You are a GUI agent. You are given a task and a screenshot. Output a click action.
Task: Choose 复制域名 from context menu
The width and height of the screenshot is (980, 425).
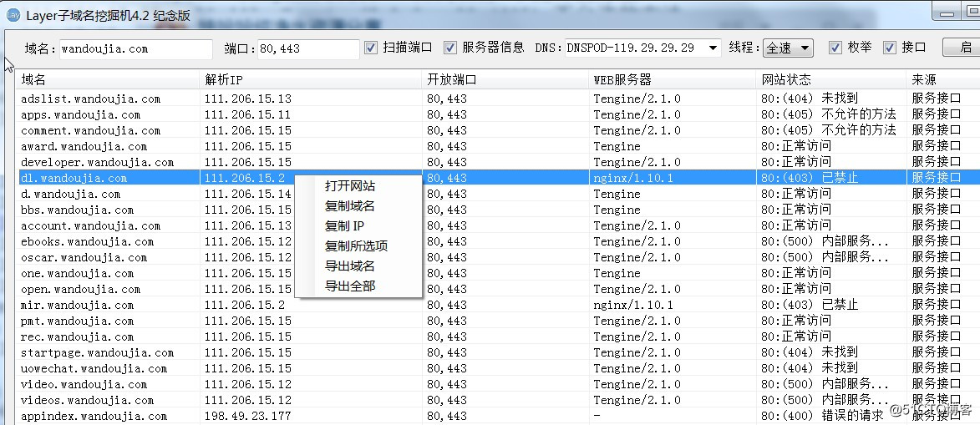350,206
